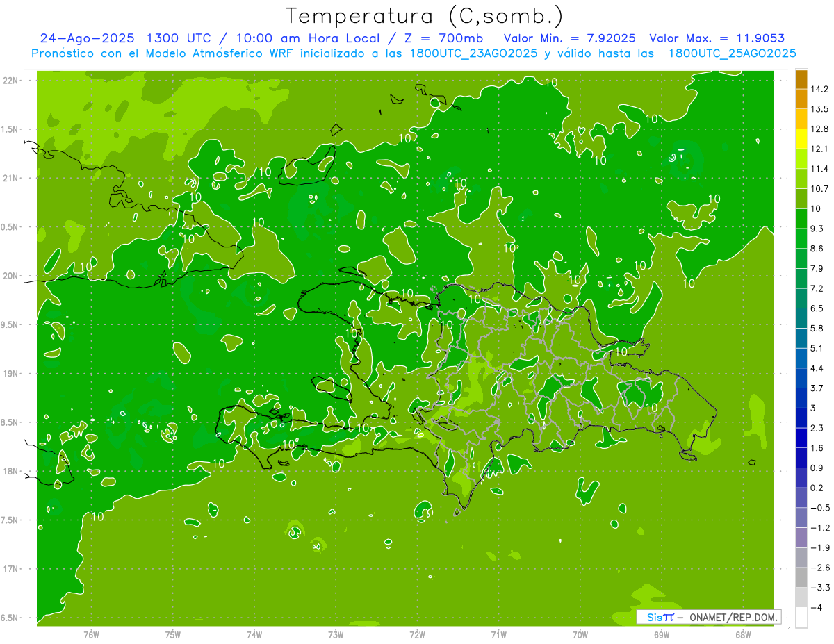The height and width of the screenshot is (644, 834).
Task: Click the "72W" longitude axis label
Action: coord(417,635)
